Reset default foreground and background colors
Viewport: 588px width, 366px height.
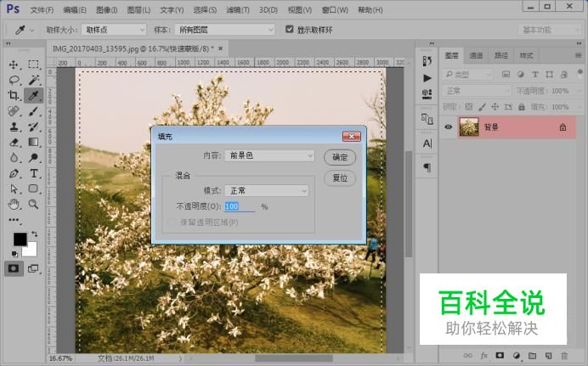tap(14, 254)
